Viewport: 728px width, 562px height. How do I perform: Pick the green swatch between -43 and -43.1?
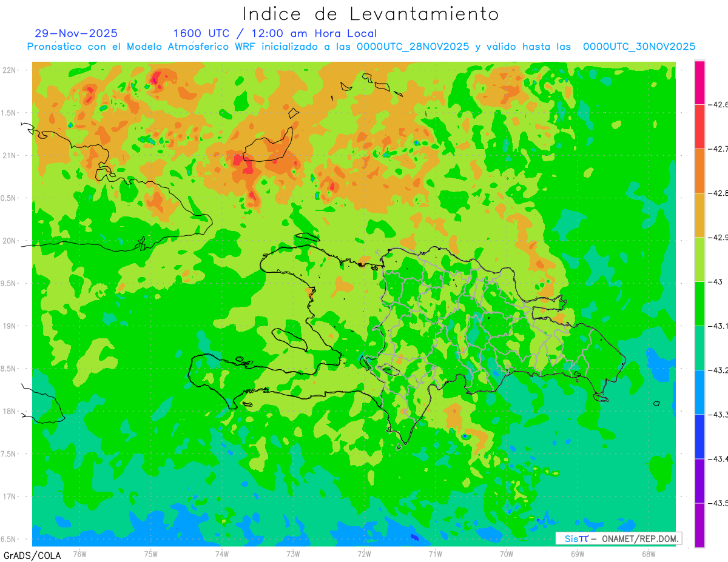click(699, 303)
